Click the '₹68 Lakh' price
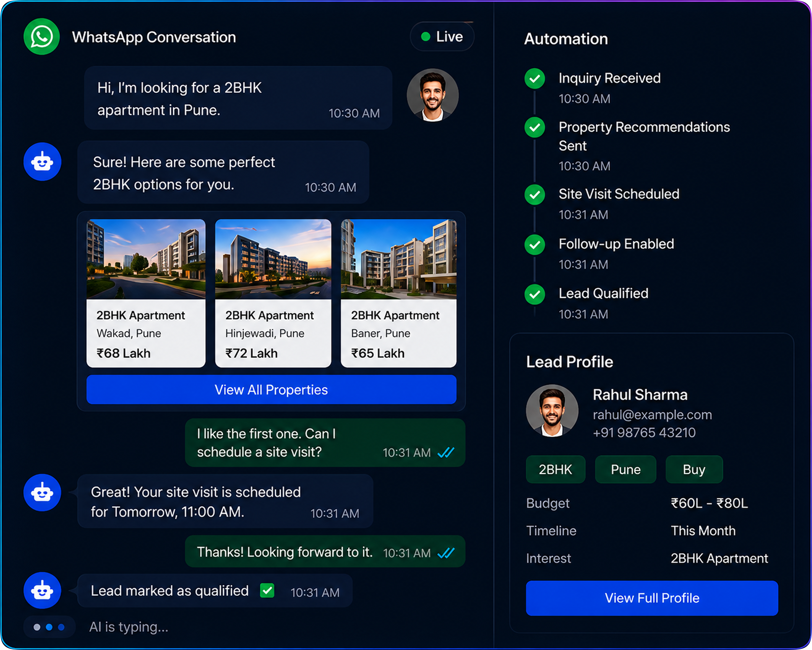The image size is (812, 650). (124, 353)
